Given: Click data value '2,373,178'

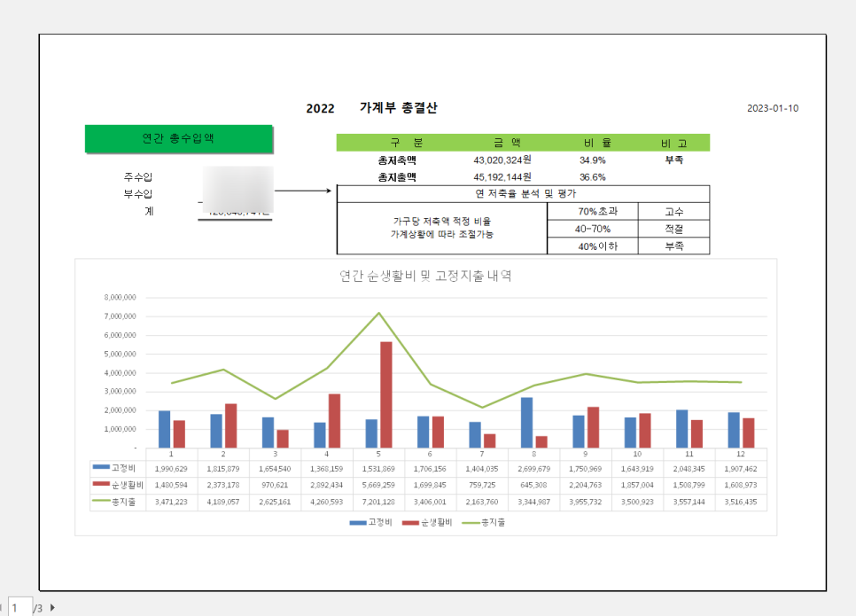Looking at the screenshot, I should coord(222,485).
